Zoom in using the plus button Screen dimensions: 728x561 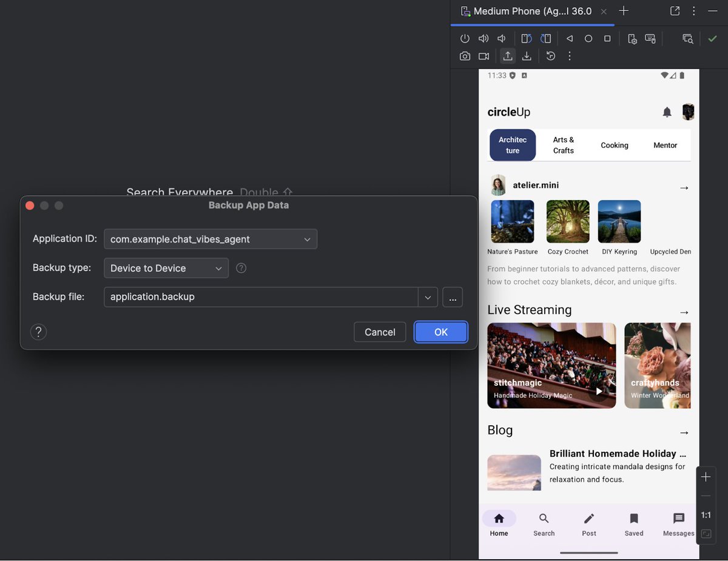pyautogui.click(x=706, y=477)
